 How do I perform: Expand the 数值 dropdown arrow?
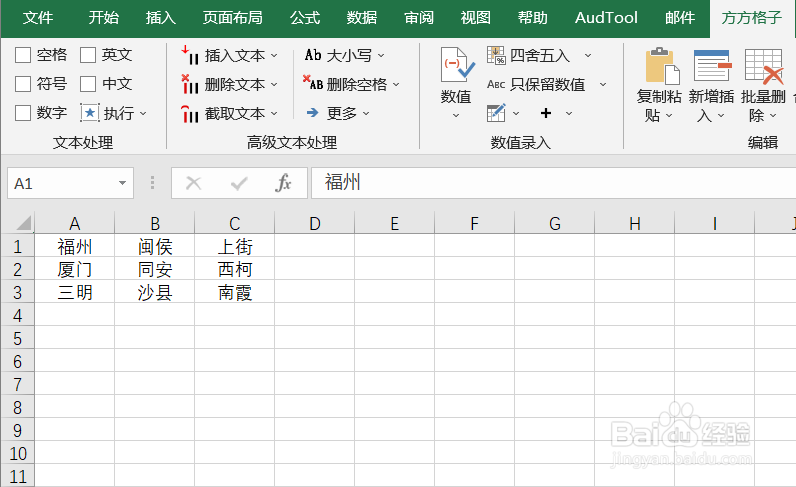(456, 116)
